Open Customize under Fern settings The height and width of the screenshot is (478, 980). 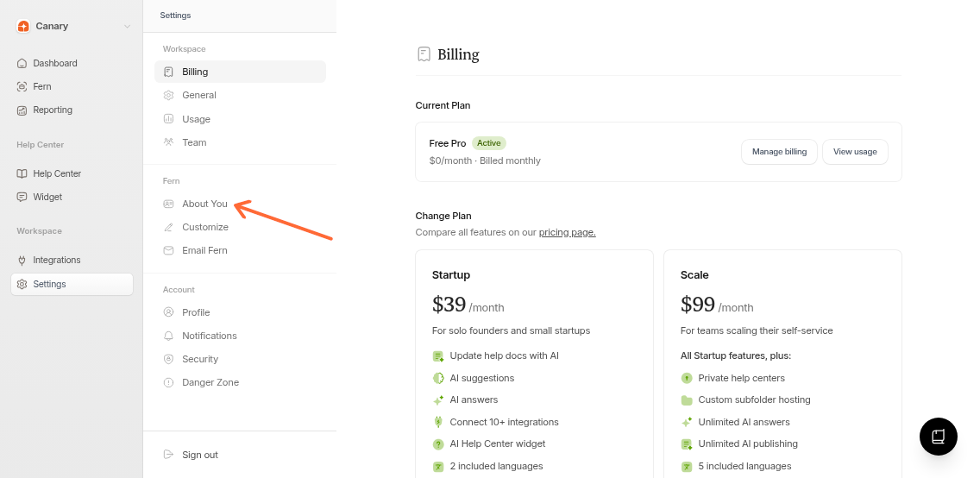click(204, 227)
